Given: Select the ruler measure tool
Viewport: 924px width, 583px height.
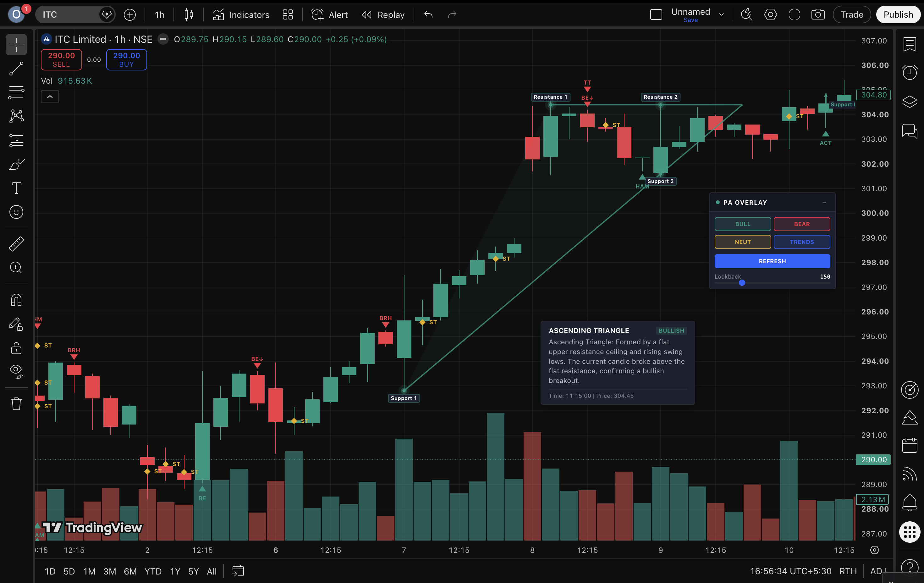Looking at the screenshot, I should pos(16,244).
